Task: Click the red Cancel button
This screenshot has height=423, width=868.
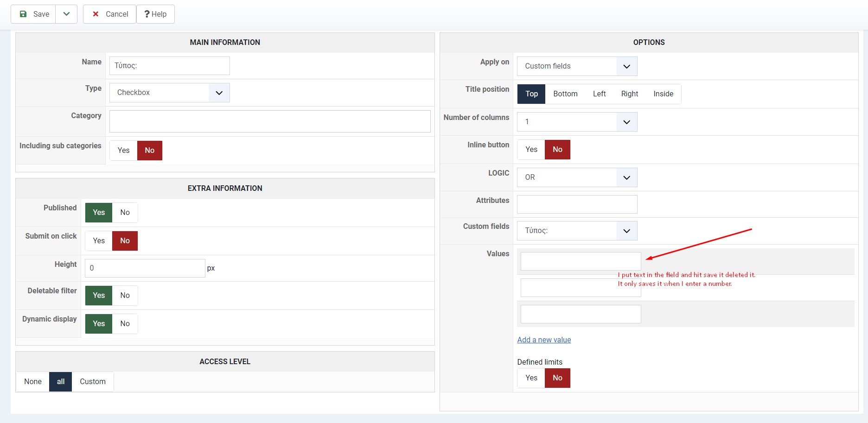Action: tap(110, 14)
